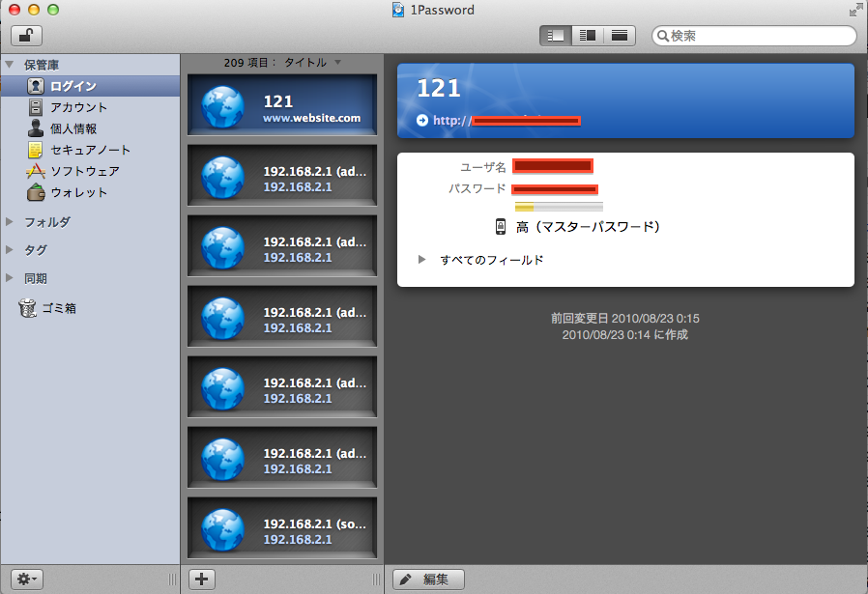Switch to the middle column layout view
Screen dimensions: 868x594
pos(588,36)
